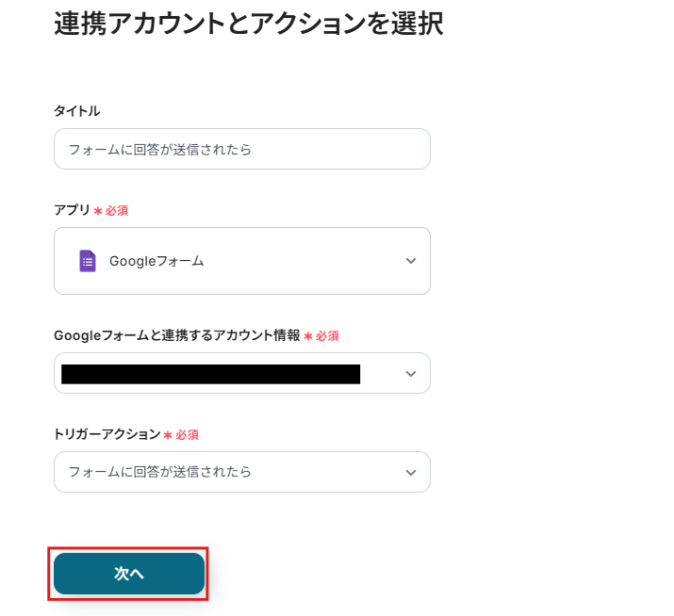Expand the トリガーアクション dropdown chevron
Viewport: 674px width, 616px height.
(x=410, y=472)
